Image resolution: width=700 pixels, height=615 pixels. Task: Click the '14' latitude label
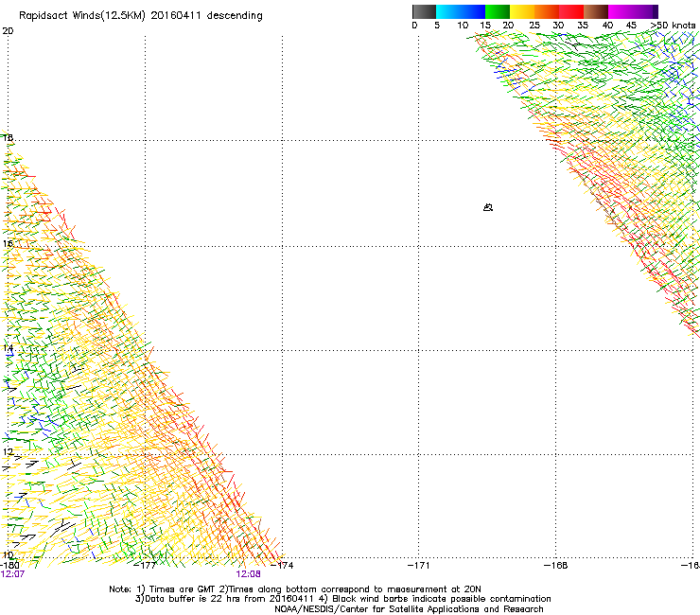pos(8,348)
